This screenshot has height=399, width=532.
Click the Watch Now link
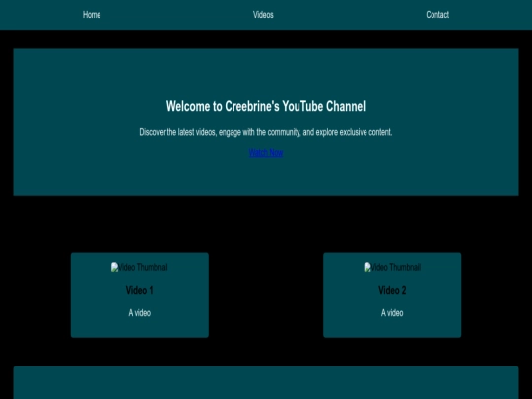(x=266, y=153)
